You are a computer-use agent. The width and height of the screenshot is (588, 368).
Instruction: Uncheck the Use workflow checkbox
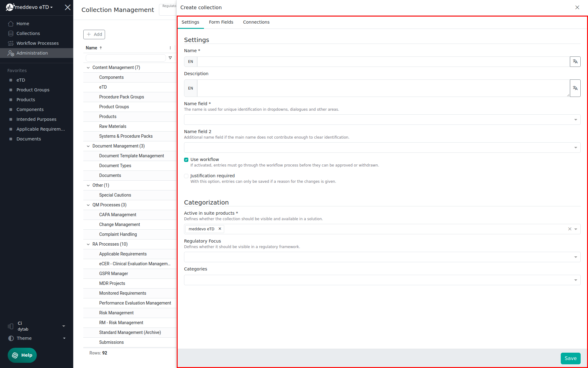click(186, 160)
